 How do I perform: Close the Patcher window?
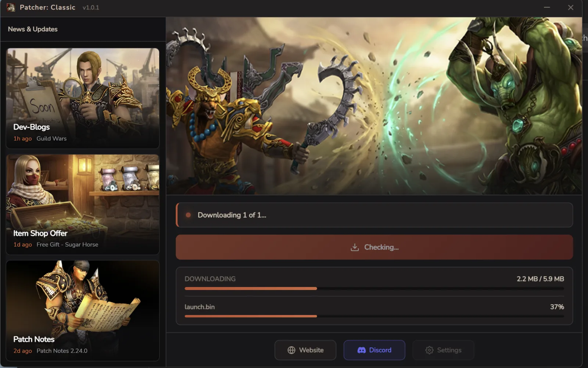(x=570, y=7)
